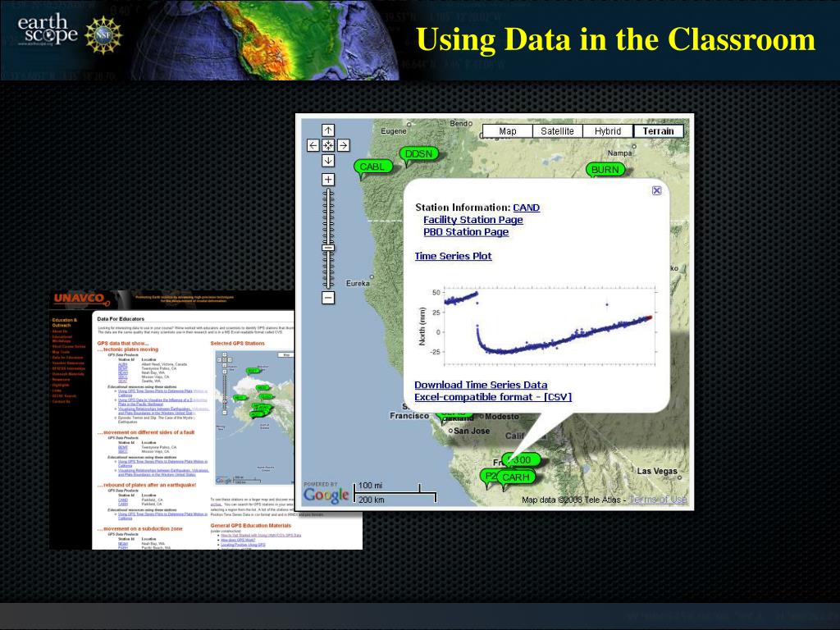
Task: Click the Selected GPS Stations heading
Action: pos(237,344)
